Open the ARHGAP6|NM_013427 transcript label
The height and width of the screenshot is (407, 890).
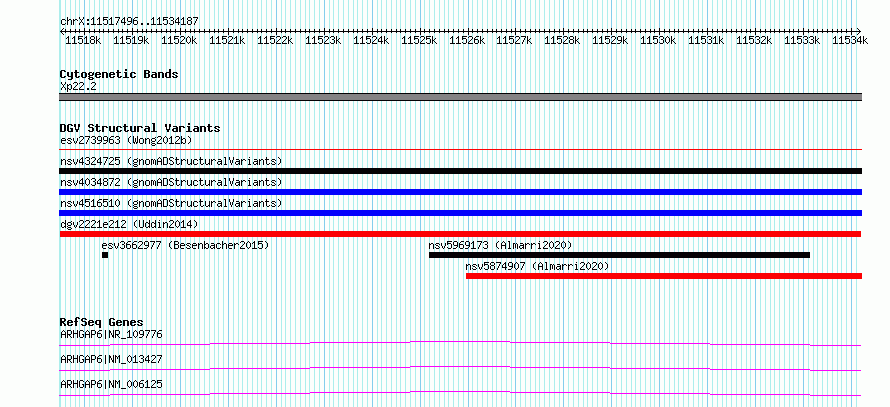(111, 359)
